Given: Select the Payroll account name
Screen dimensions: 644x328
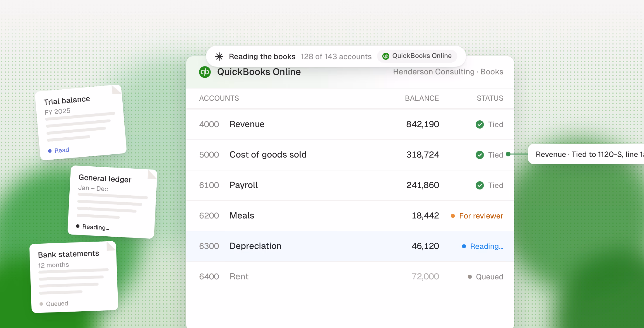Looking at the screenshot, I should tap(244, 185).
